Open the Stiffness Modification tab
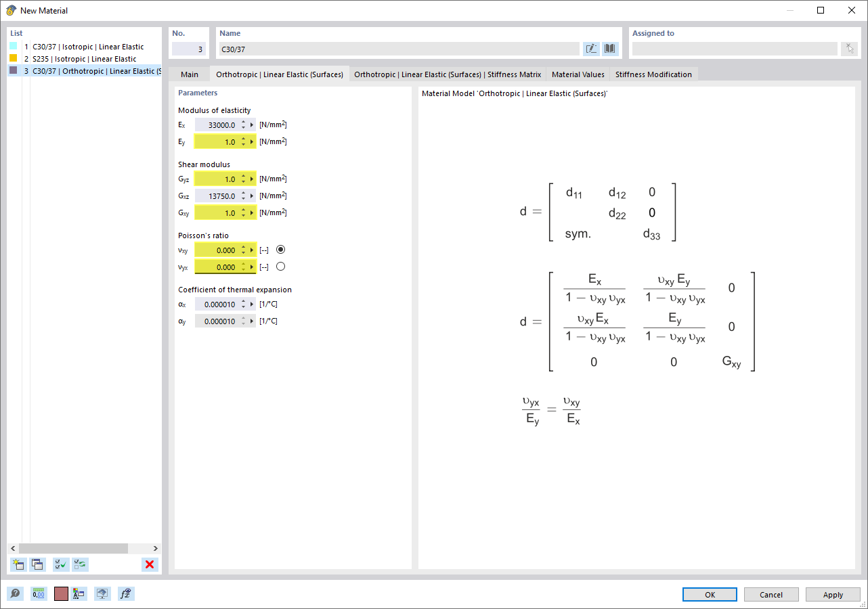Screen dimensions: 868x609 pyautogui.click(x=653, y=74)
